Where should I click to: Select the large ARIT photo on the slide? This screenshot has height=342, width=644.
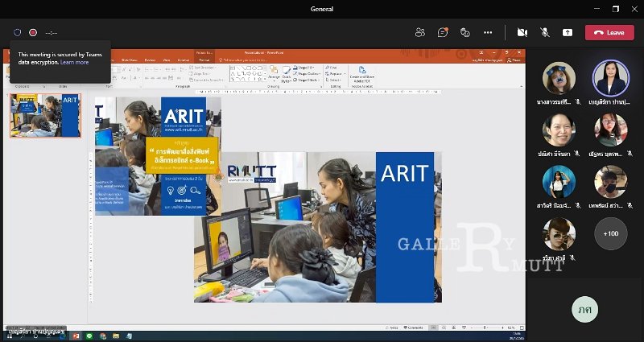tap(318, 227)
